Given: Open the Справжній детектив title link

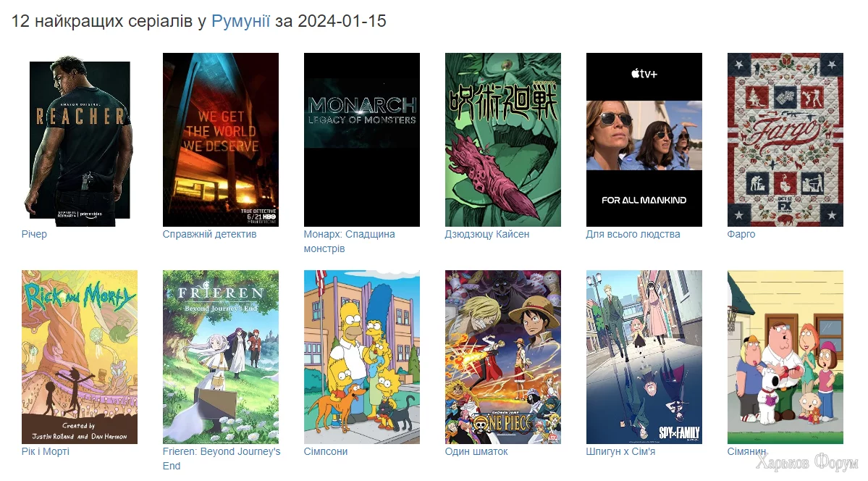Looking at the screenshot, I should tap(209, 234).
